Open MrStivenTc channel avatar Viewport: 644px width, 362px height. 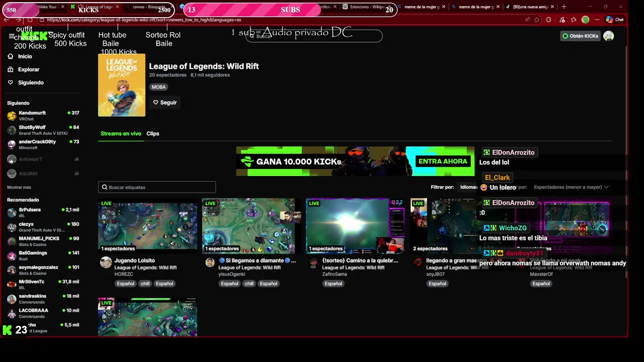click(12, 285)
